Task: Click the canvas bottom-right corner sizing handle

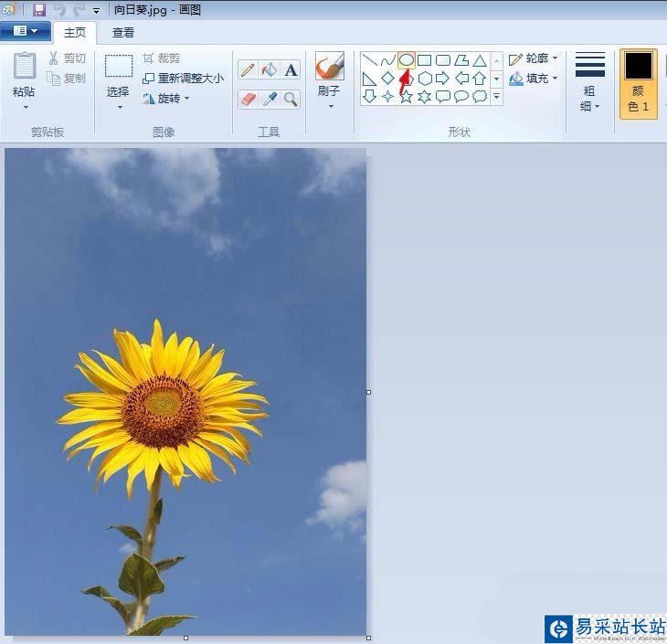Action: [x=369, y=638]
